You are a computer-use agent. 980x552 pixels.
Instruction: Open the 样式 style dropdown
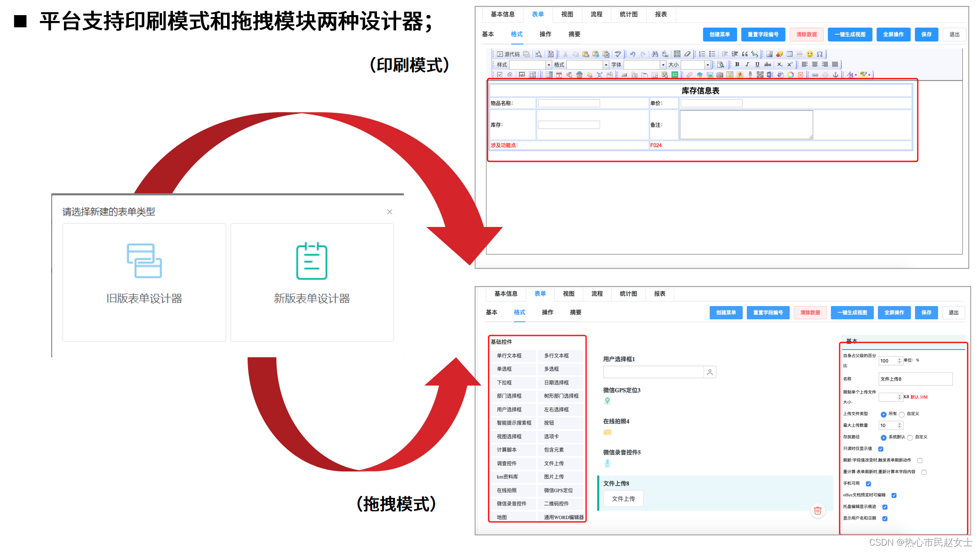pyautogui.click(x=548, y=65)
